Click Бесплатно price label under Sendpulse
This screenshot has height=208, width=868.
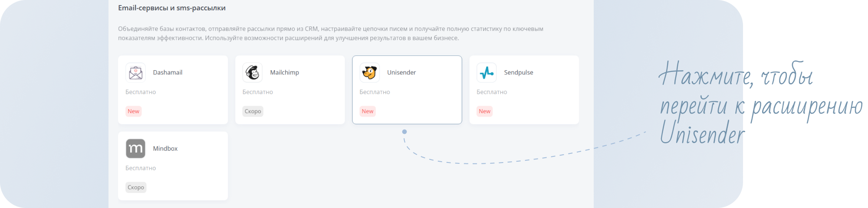pyautogui.click(x=492, y=92)
